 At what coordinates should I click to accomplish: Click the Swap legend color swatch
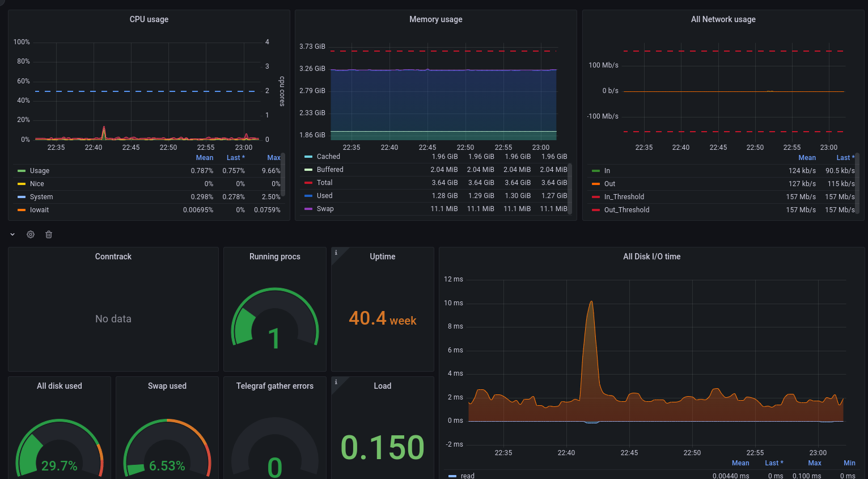(308, 209)
